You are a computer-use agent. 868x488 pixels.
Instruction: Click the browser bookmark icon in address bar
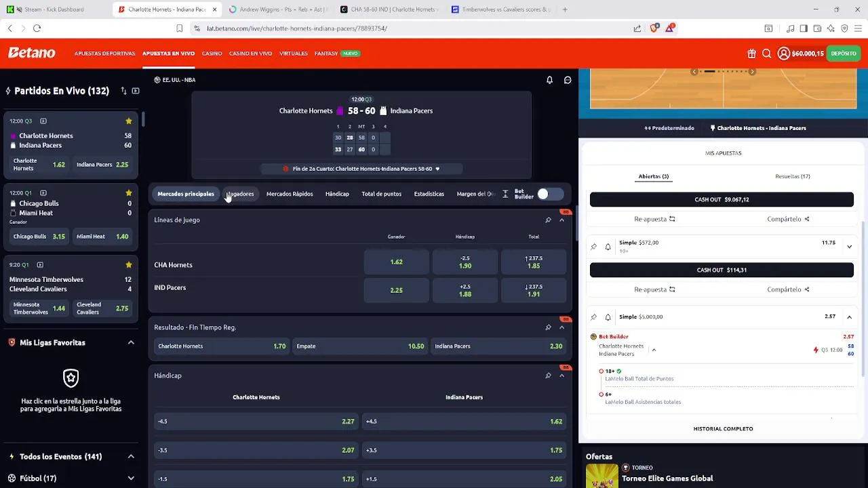(179, 28)
